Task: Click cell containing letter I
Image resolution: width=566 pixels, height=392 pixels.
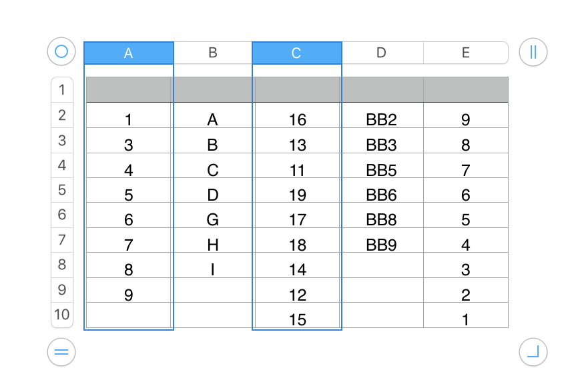Action: coord(213,270)
